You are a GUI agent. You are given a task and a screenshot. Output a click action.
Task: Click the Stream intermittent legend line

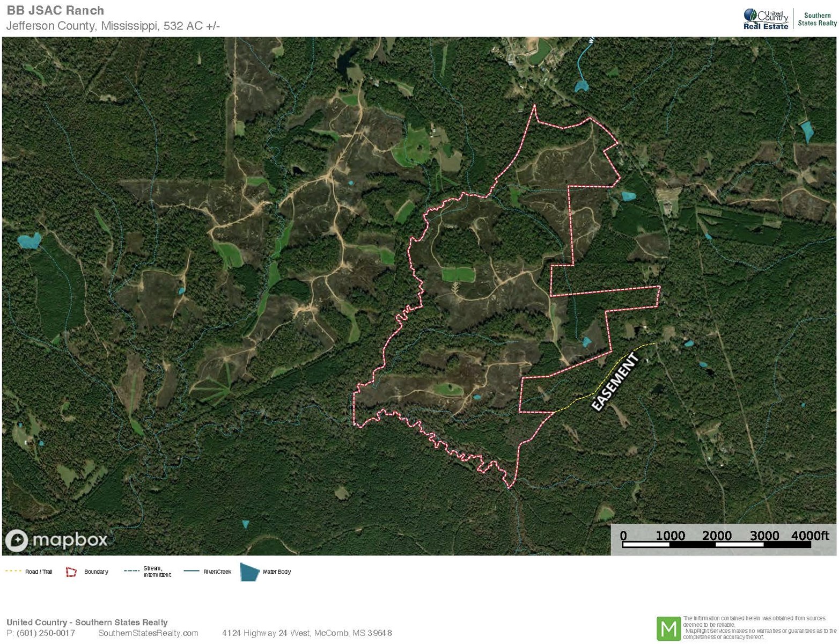132,571
